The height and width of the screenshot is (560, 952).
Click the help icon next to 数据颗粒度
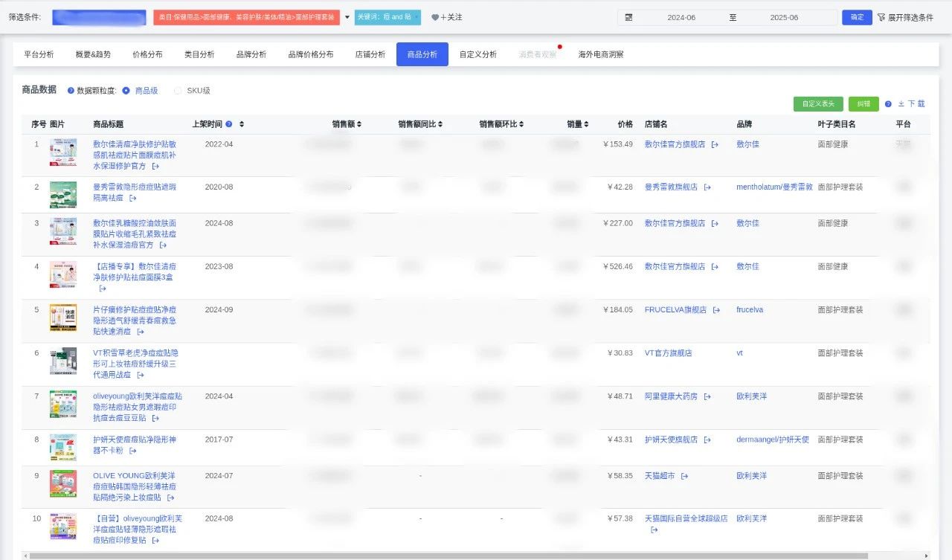click(71, 91)
